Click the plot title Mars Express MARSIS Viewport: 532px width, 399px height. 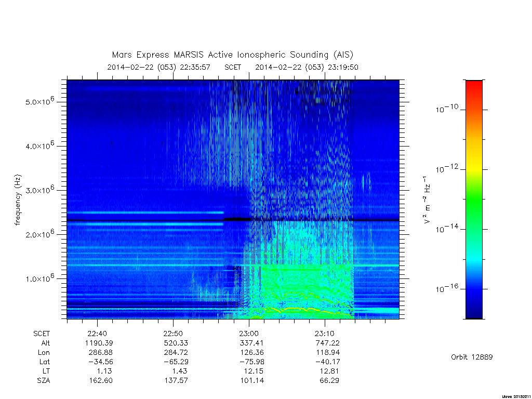click(232, 55)
